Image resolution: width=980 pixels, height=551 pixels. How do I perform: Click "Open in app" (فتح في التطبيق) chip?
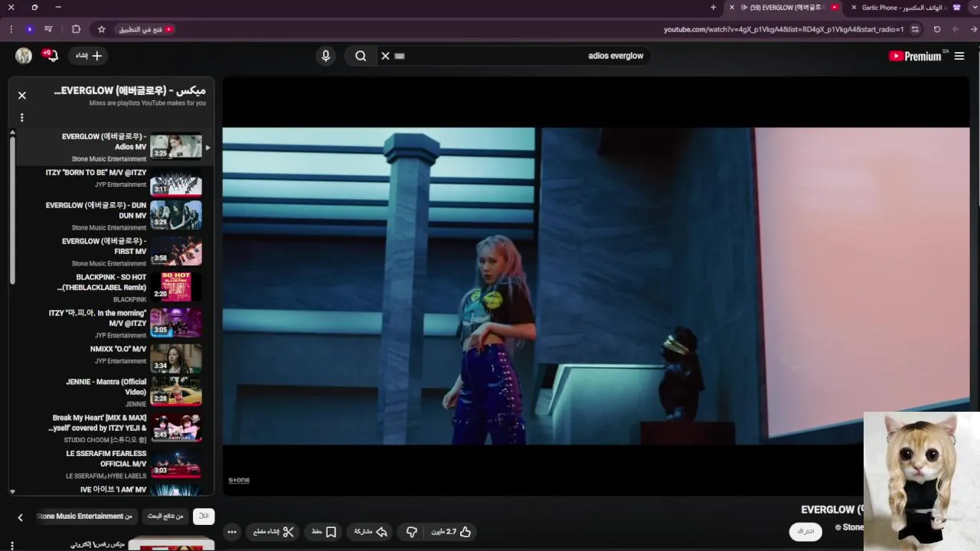pyautogui.click(x=145, y=29)
